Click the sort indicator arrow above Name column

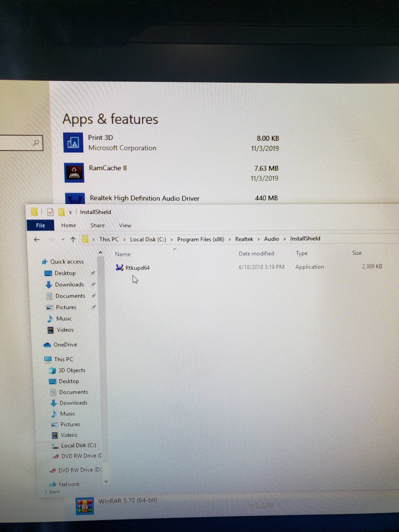click(x=175, y=249)
